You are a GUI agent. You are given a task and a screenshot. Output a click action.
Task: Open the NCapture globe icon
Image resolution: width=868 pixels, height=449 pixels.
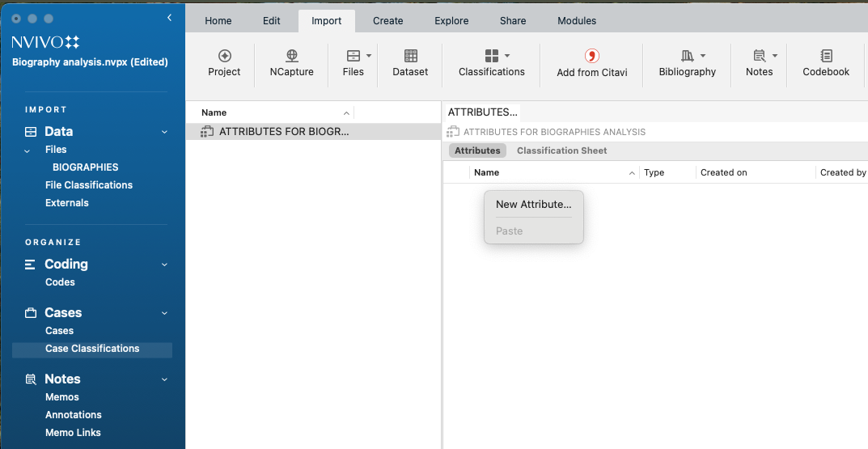292,56
